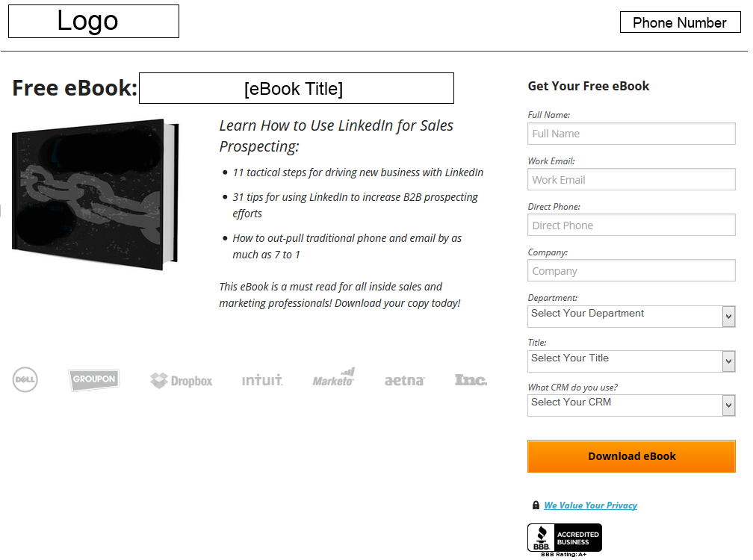Open the Select Your CRM dropdown
This screenshot has width=753, height=560.
tap(631, 405)
